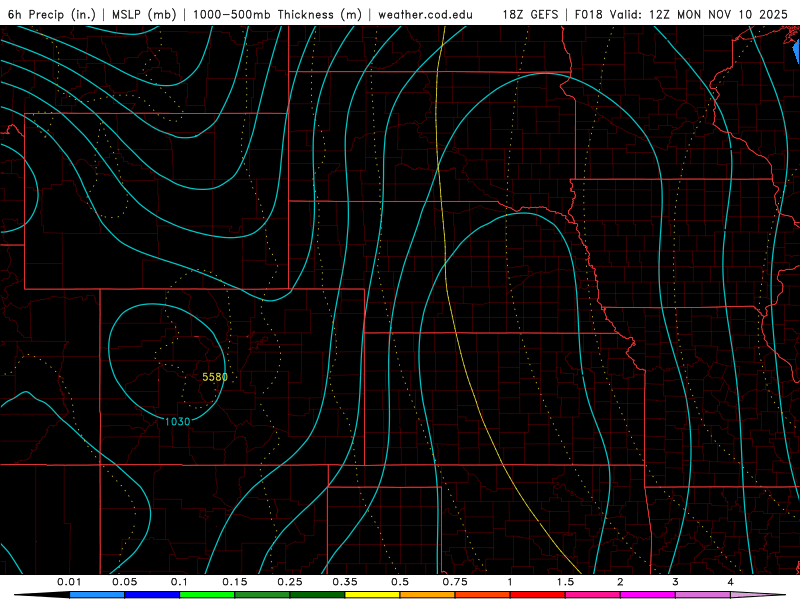800x600 pixels.
Task: Click the red 1–1.5 color bar segment
Action: (538, 595)
